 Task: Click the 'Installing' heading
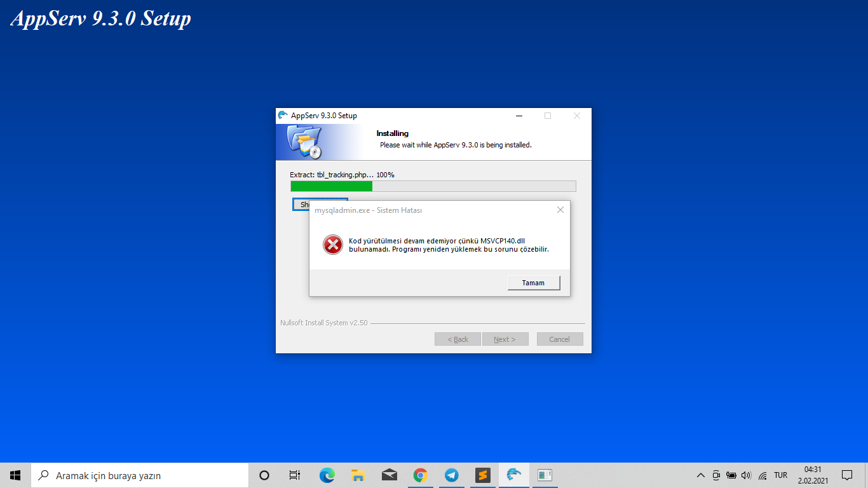(x=392, y=133)
